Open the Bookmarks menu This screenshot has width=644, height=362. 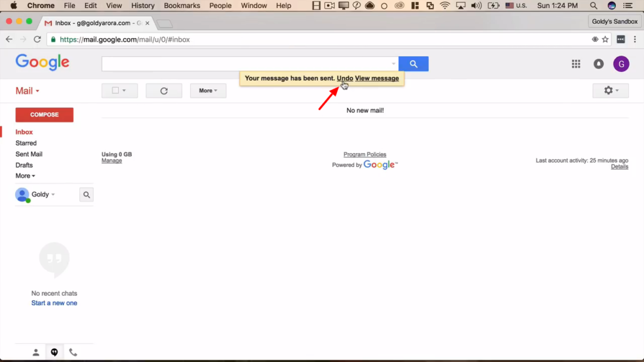(x=182, y=6)
